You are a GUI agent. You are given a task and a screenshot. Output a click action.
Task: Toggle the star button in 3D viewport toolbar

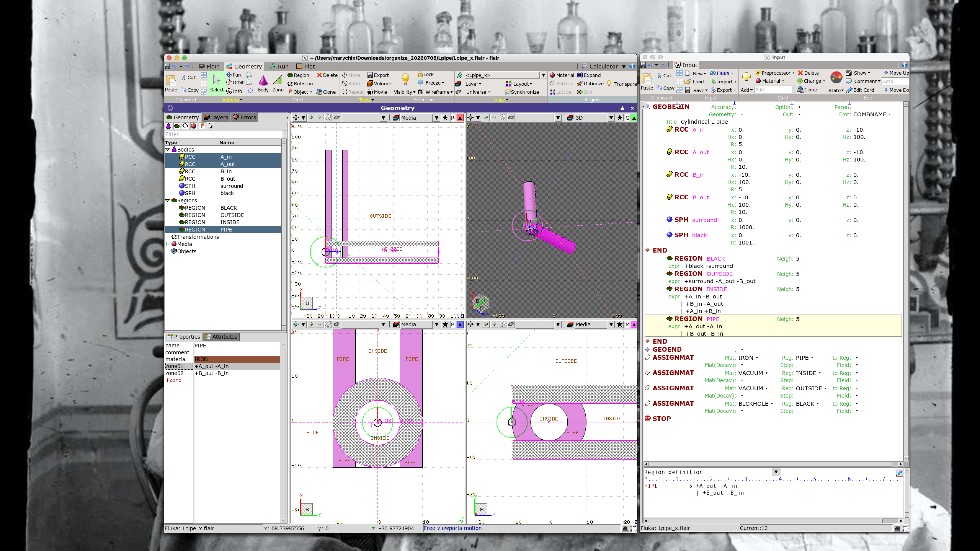[x=619, y=117]
